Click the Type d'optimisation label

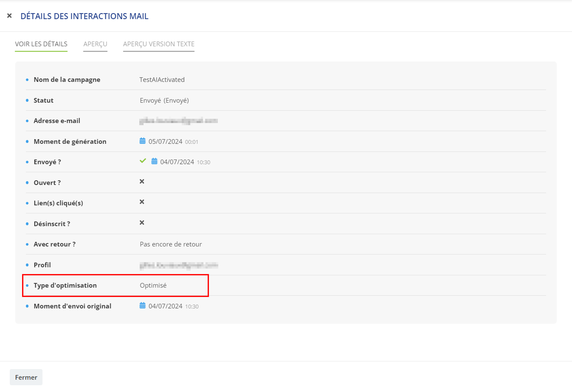[65, 286]
